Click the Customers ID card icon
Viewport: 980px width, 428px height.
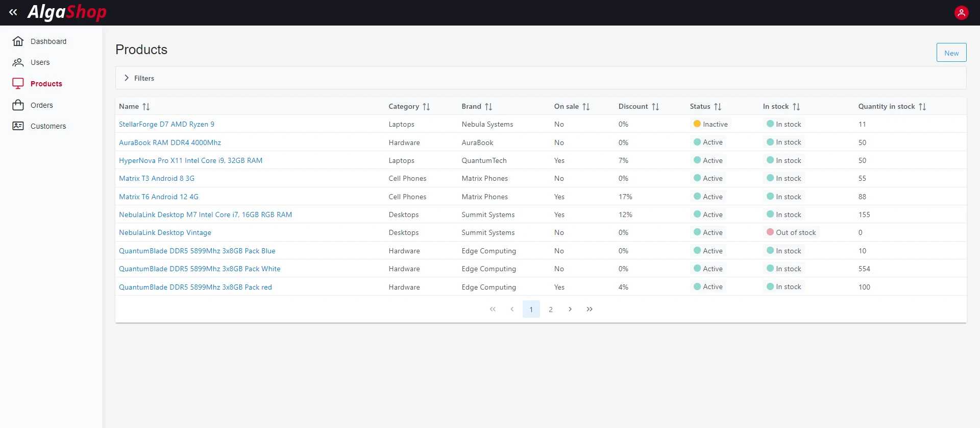point(18,126)
